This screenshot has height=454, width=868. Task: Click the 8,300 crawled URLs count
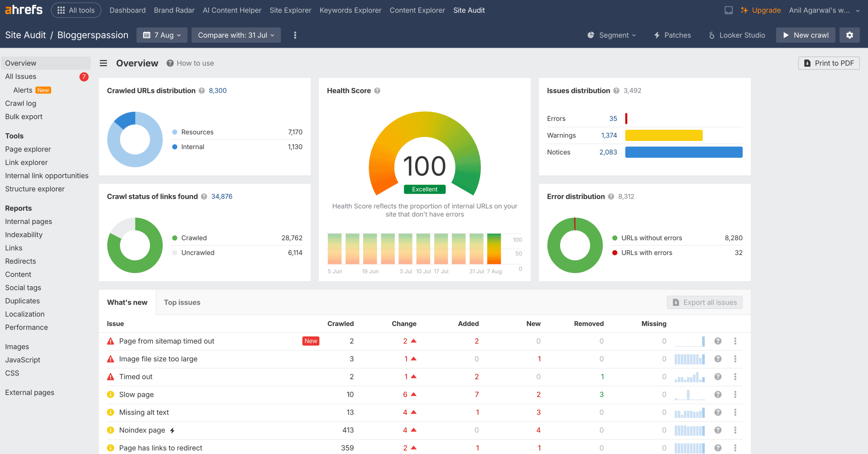218,91
